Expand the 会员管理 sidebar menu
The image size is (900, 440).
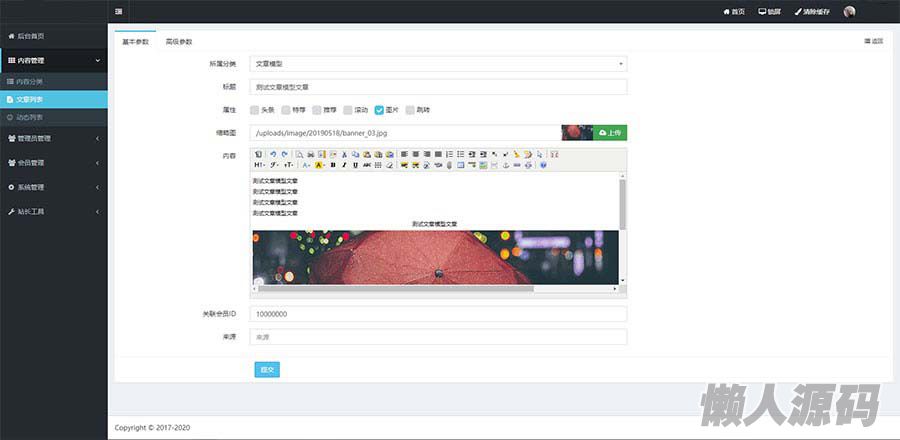pos(53,163)
